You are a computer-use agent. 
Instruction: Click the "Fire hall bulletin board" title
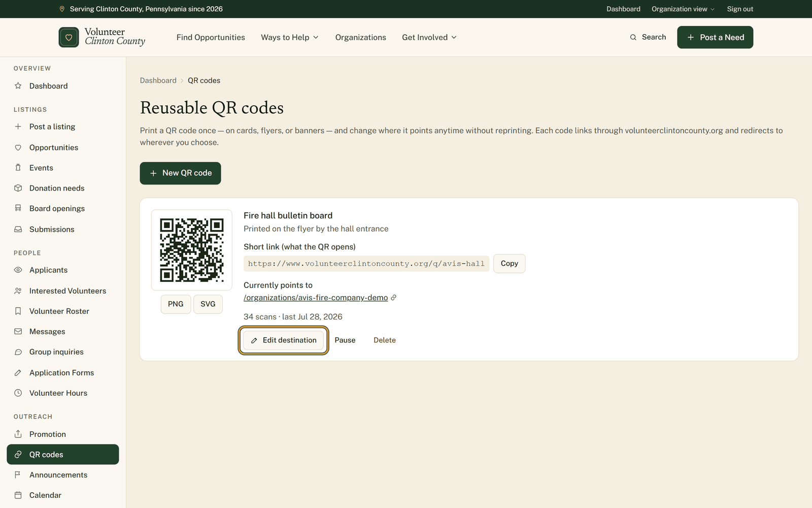pos(288,215)
